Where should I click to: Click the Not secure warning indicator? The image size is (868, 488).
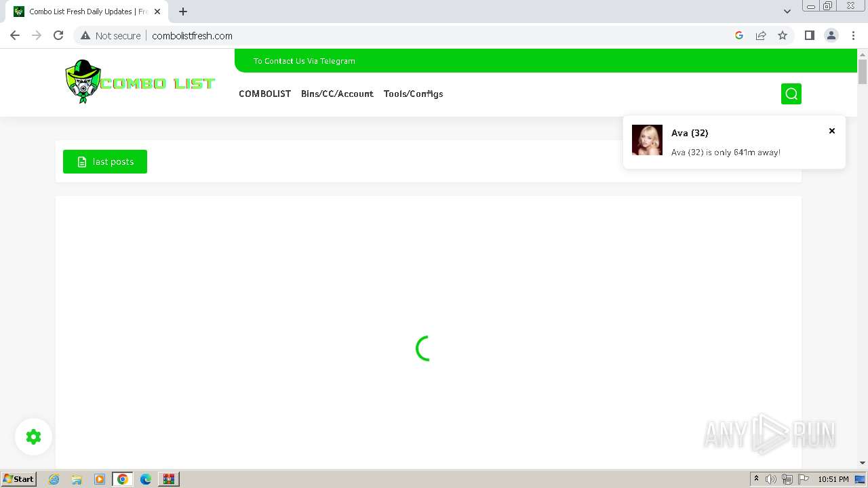[111, 35]
